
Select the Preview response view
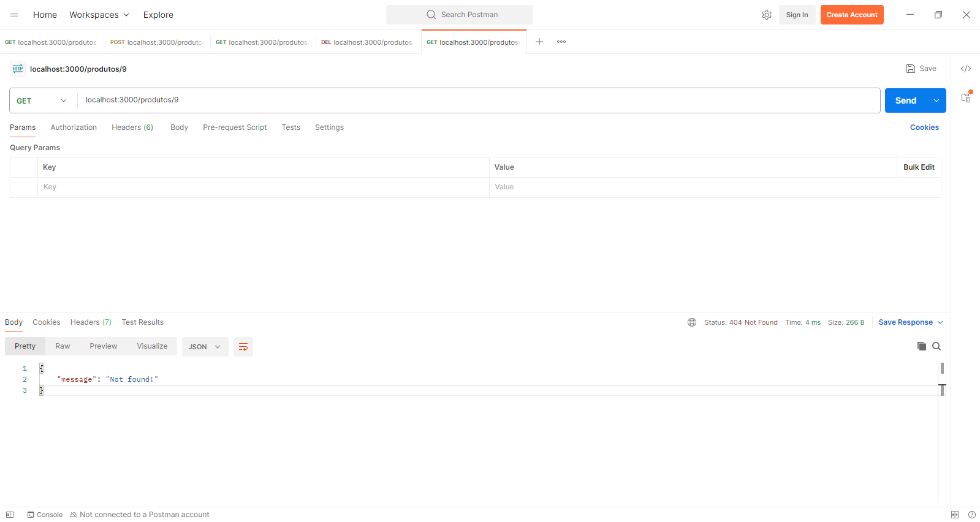(104, 346)
